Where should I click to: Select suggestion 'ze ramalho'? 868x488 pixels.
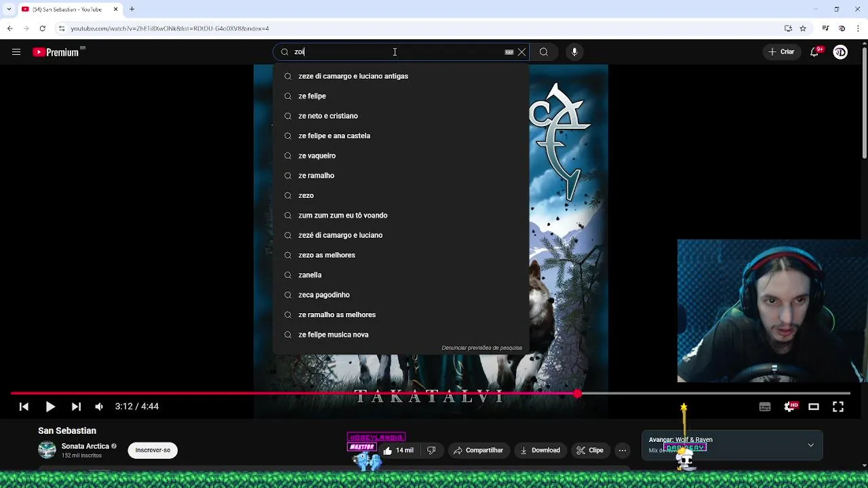click(401, 176)
